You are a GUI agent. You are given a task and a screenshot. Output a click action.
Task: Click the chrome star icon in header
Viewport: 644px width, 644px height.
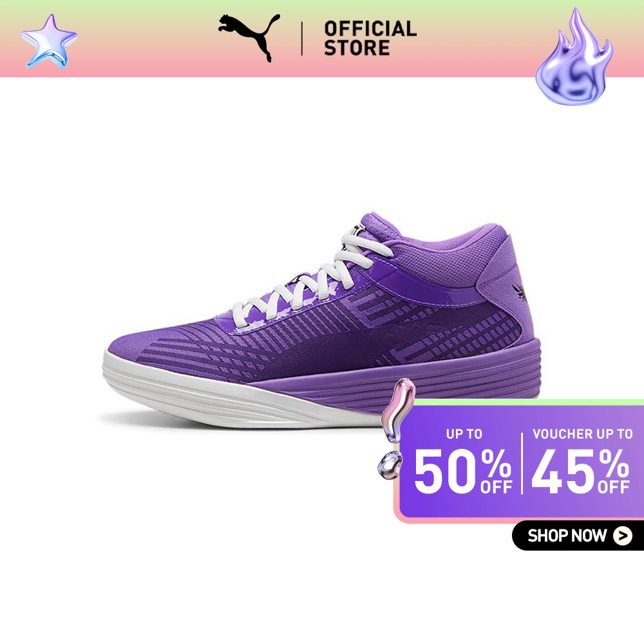coord(49,41)
